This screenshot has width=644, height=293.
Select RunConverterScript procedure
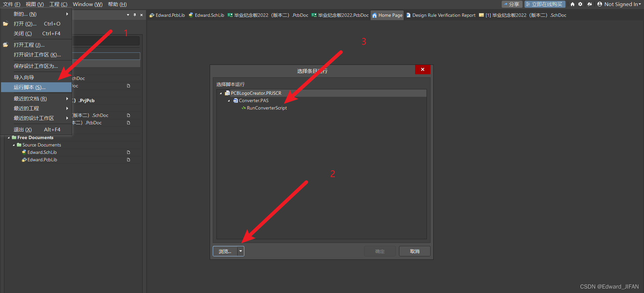(267, 108)
